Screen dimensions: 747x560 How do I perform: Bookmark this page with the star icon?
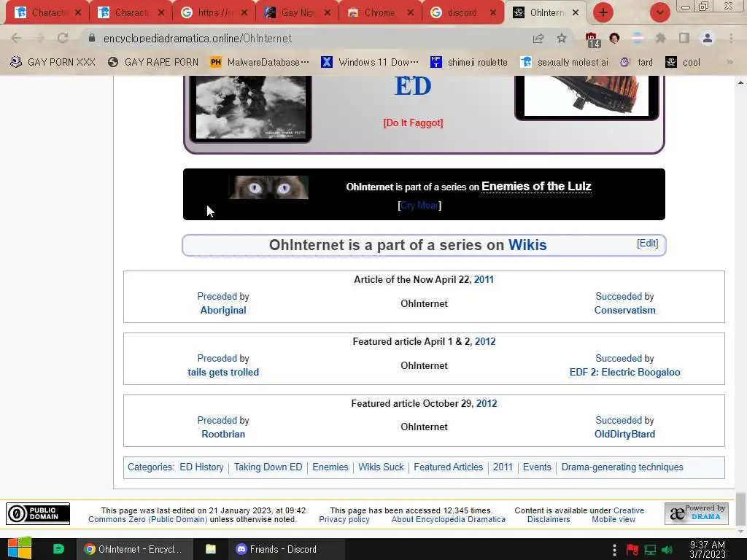562,38
